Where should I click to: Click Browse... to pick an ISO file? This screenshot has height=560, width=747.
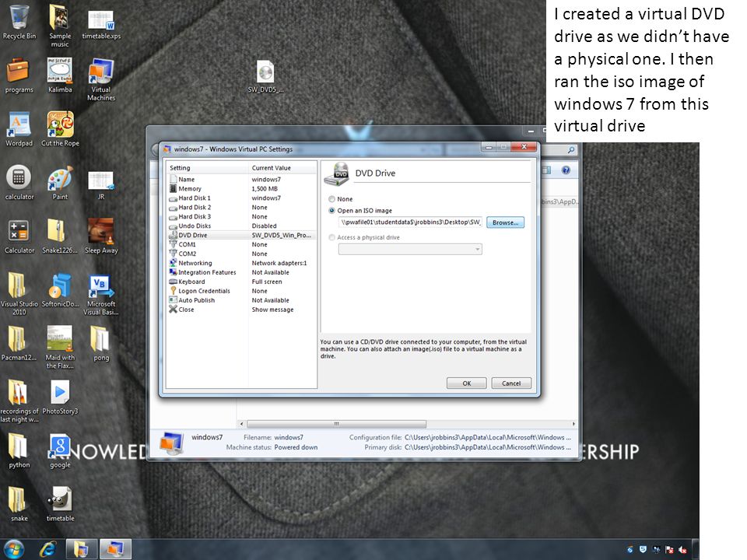(x=506, y=222)
